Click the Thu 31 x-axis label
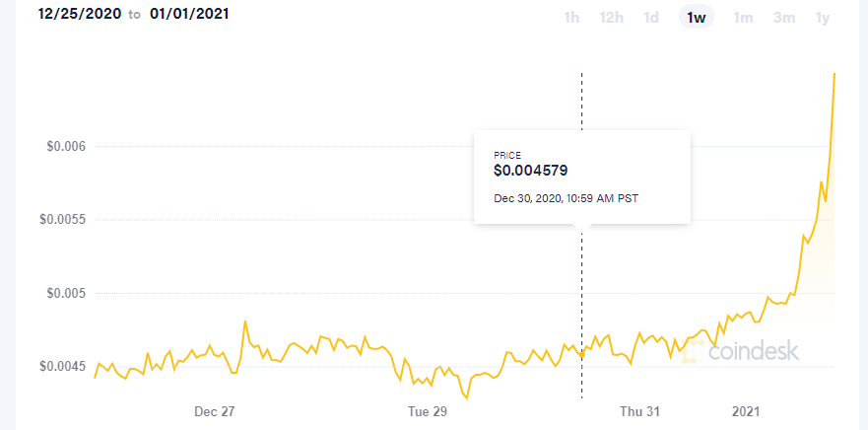The width and height of the screenshot is (868, 430). coord(640,411)
